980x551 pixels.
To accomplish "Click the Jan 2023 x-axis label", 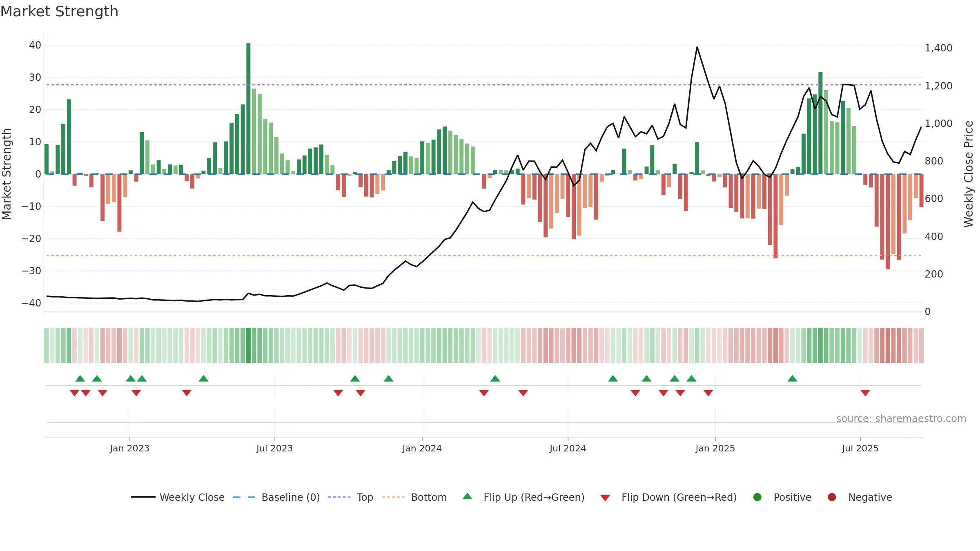I will [129, 449].
